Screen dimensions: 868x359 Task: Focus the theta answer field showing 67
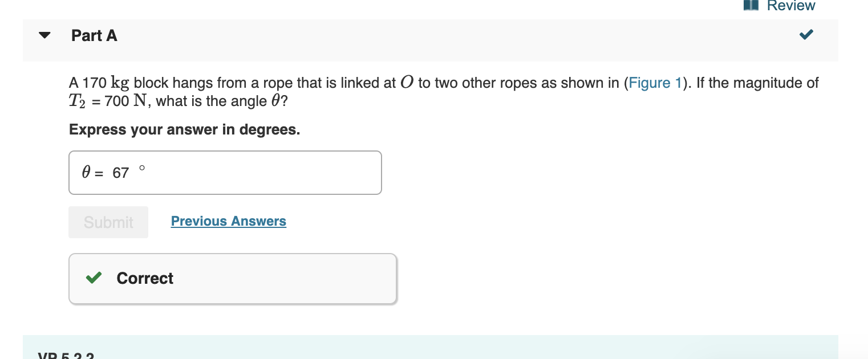tap(225, 173)
